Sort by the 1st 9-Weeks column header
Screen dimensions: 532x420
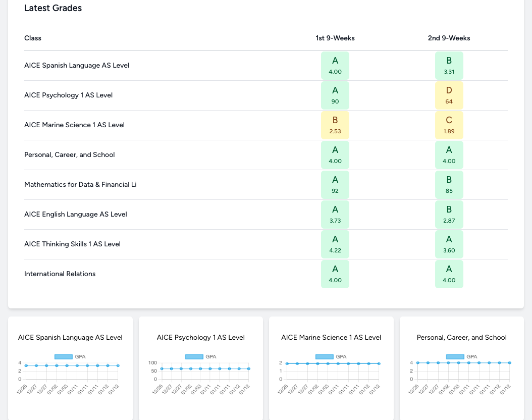pyautogui.click(x=335, y=38)
